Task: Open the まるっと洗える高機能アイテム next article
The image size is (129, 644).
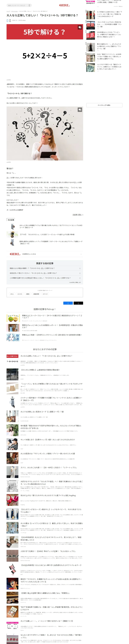Action: click(x=45, y=226)
